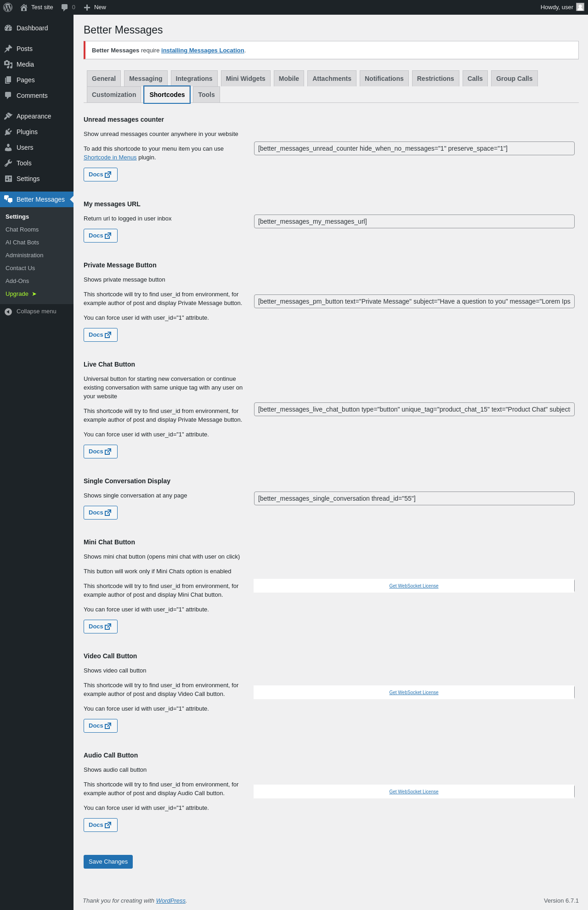588x910 pixels.
Task: Open Docs for Unread messages counter
Action: (x=100, y=175)
